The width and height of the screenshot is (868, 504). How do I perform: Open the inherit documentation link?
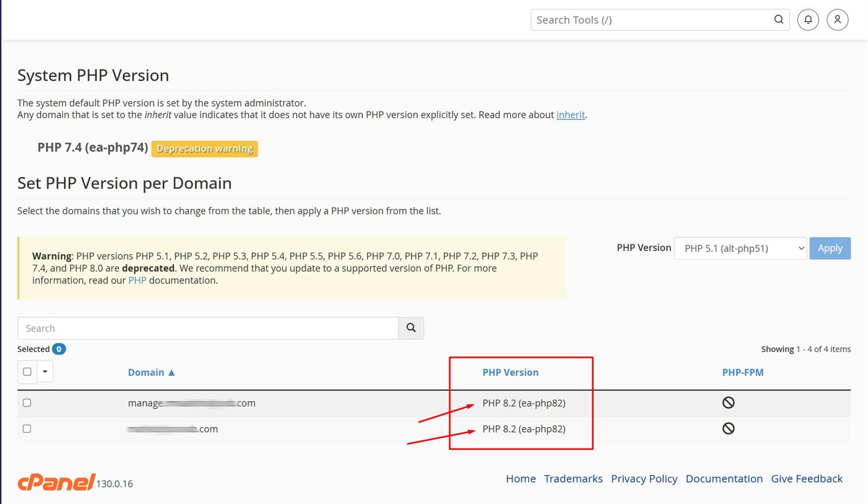click(x=571, y=115)
